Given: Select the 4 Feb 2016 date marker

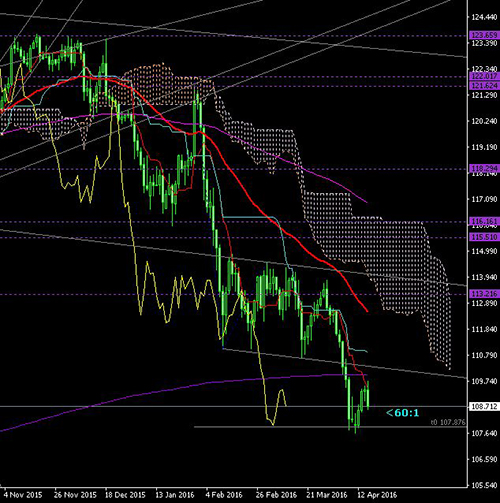Looking at the screenshot, I should coord(224,495).
